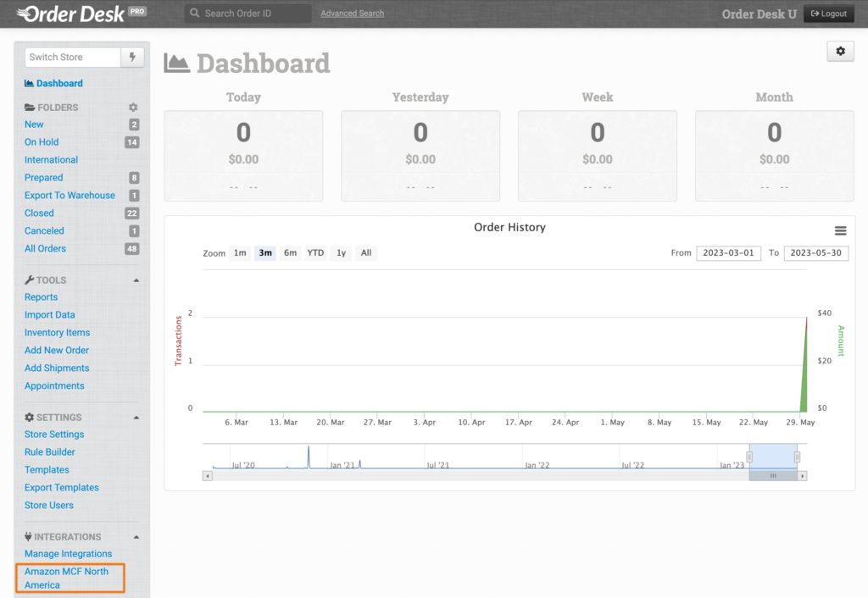The height and width of the screenshot is (598, 868).
Task: Click the navigator right range handle
Action: pyautogui.click(x=797, y=457)
